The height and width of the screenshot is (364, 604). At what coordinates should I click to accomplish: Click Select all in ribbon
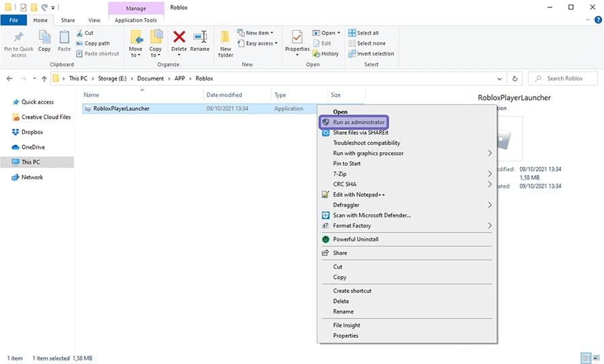coord(364,33)
